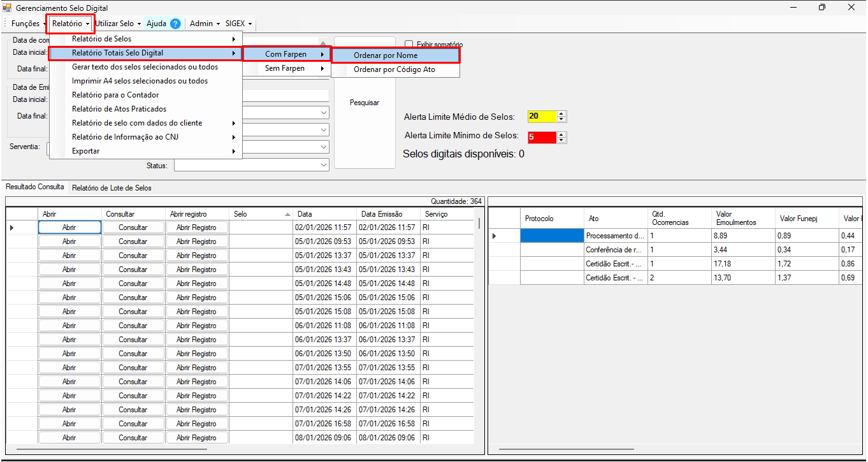This screenshot has width=868, height=462.
Task: Open the Admin menu dropdown
Action: (204, 24)
